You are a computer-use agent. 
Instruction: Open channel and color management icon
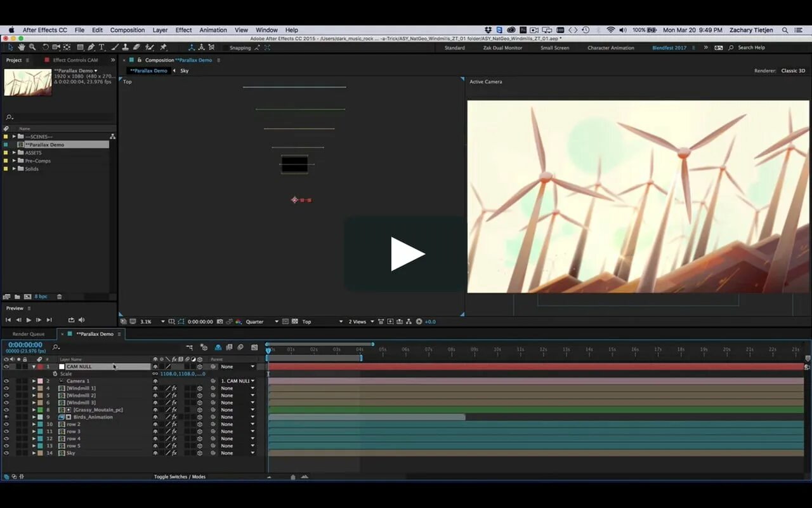point(239,322)
